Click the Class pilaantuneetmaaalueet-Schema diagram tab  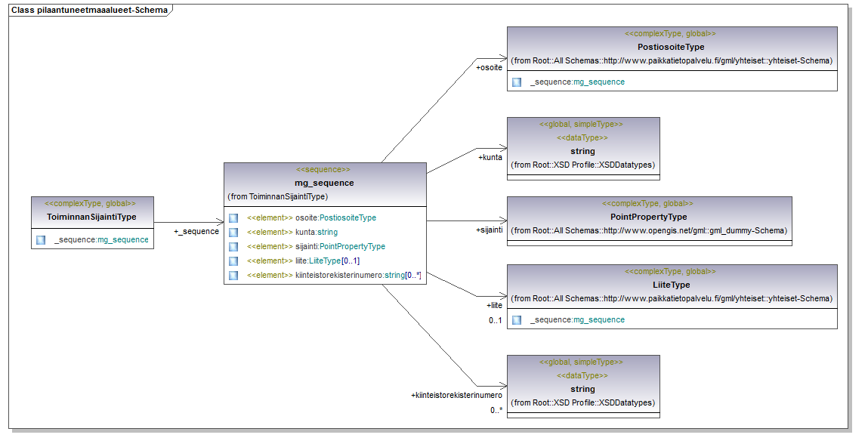[x=89, y=10]
